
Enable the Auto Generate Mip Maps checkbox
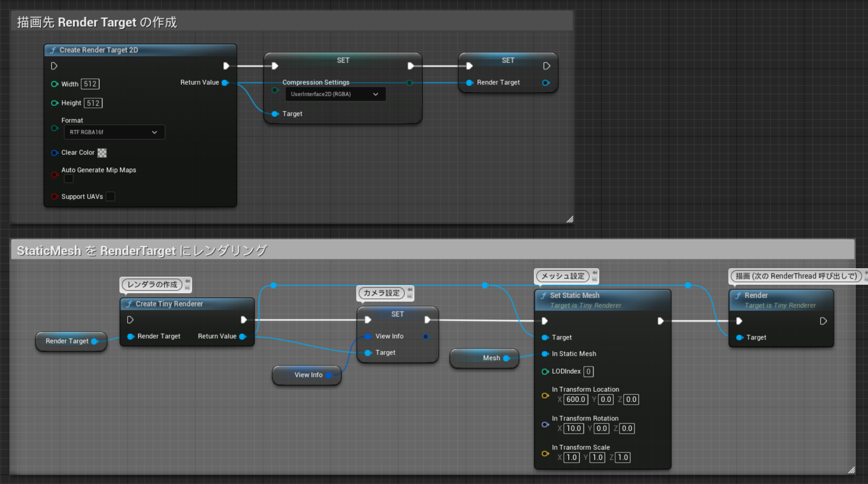point(69,179)
